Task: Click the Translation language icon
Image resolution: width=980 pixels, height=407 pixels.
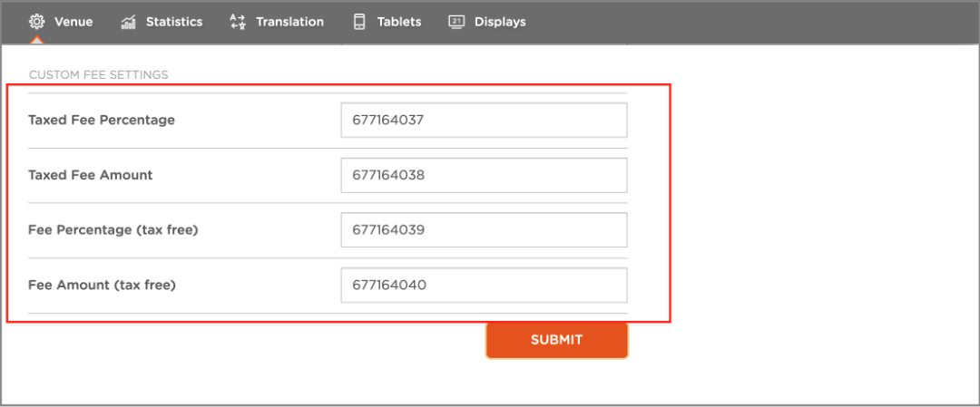Action: point(238,22)
